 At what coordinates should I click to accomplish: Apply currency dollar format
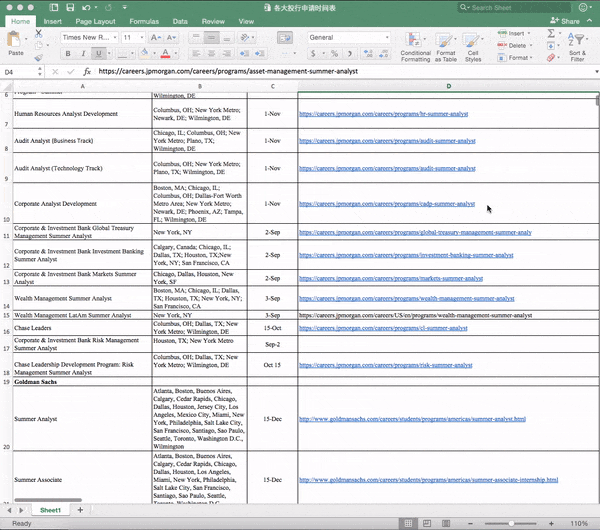(x=313, y=54)
